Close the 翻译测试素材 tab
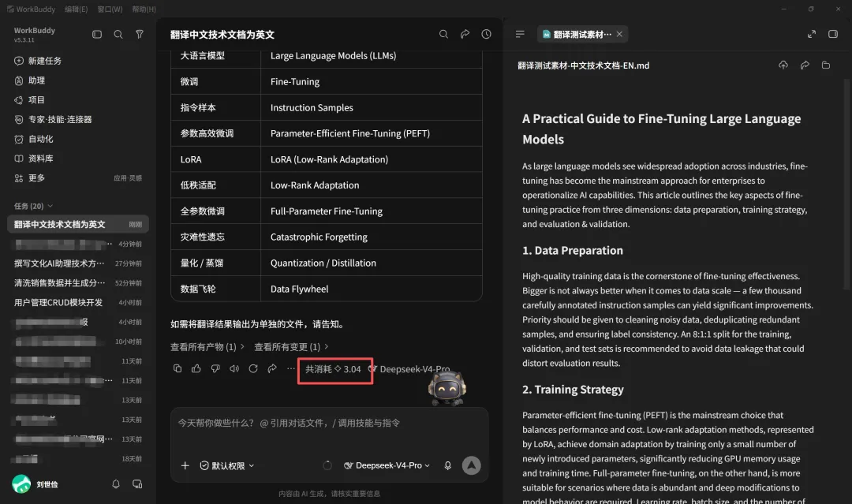 click(x=619, y=34)
